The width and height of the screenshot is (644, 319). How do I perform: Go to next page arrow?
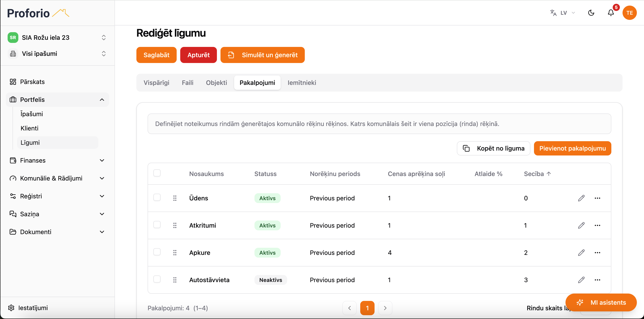(385, 308)
